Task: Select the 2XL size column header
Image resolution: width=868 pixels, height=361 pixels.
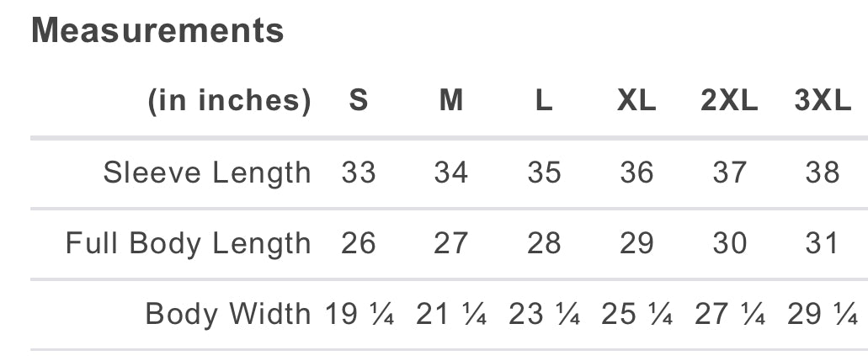Action: click(729, 101)
